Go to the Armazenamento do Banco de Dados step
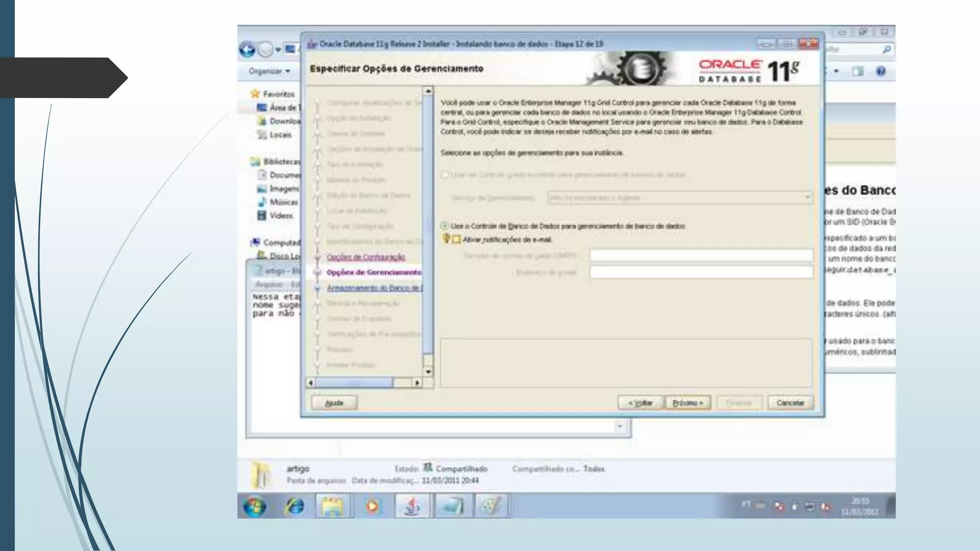This screenshot has height=551, width=980. [374, 288]
